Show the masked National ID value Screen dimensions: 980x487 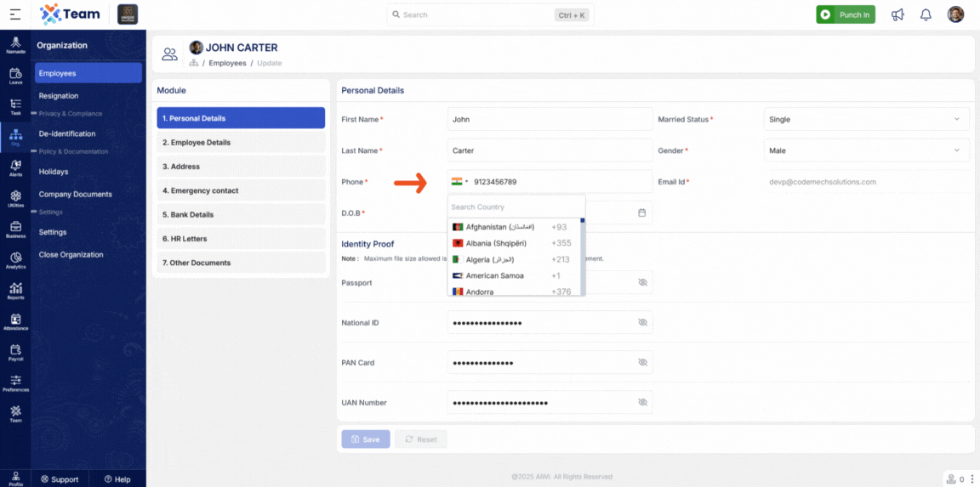[642, 323]
